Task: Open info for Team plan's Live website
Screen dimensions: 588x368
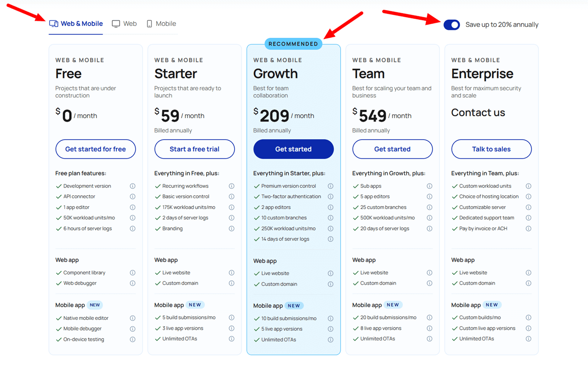Action: [429, 272]
